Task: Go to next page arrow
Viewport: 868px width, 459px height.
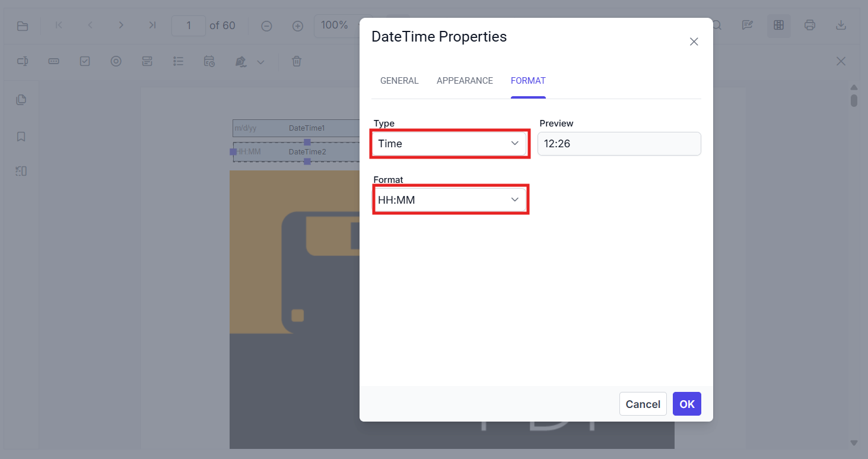Action: pyautogui.click(x=121, y=25)
